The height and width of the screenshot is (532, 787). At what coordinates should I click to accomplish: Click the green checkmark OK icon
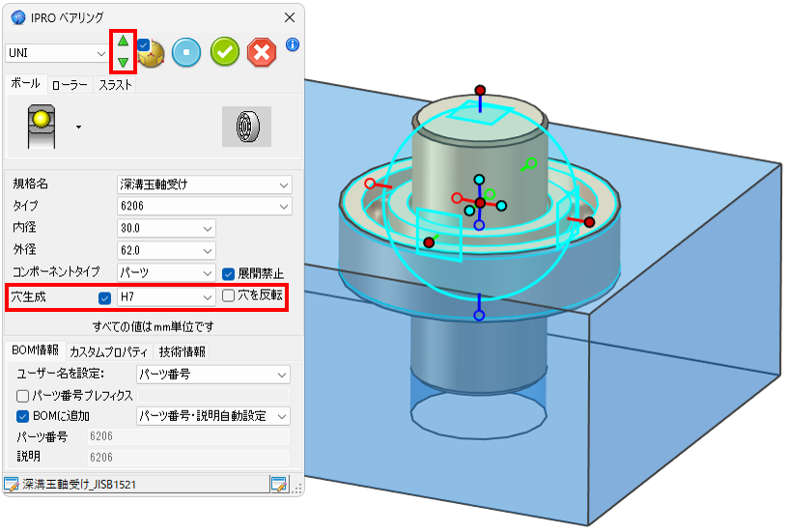tap(225, 52)
